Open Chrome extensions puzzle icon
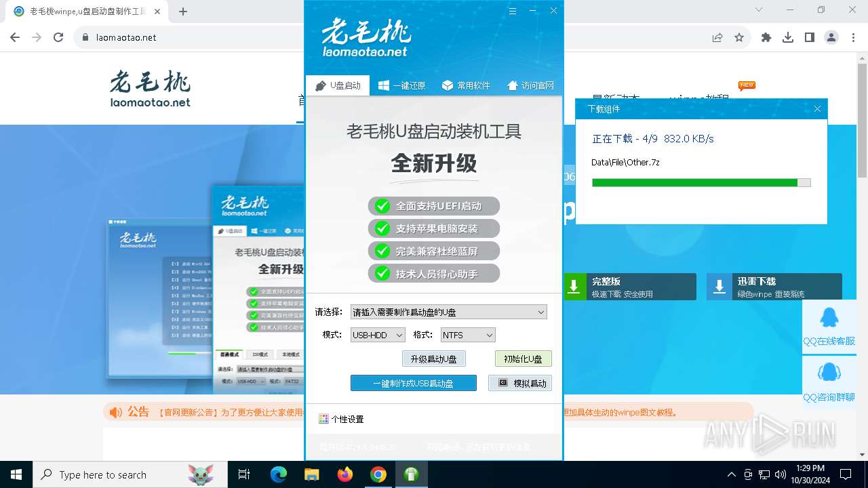This screenshot has width=868, height=488. point(766,37)
